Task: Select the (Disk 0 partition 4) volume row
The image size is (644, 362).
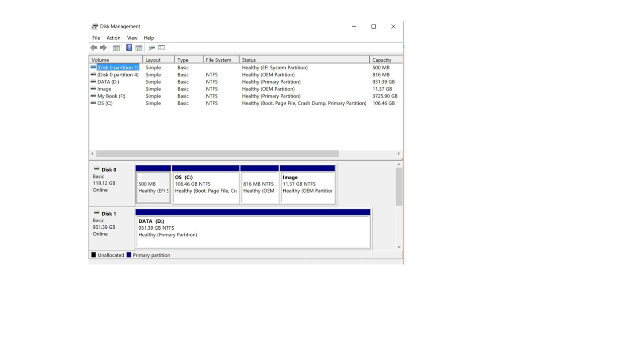Action: [x=118, y=74]
